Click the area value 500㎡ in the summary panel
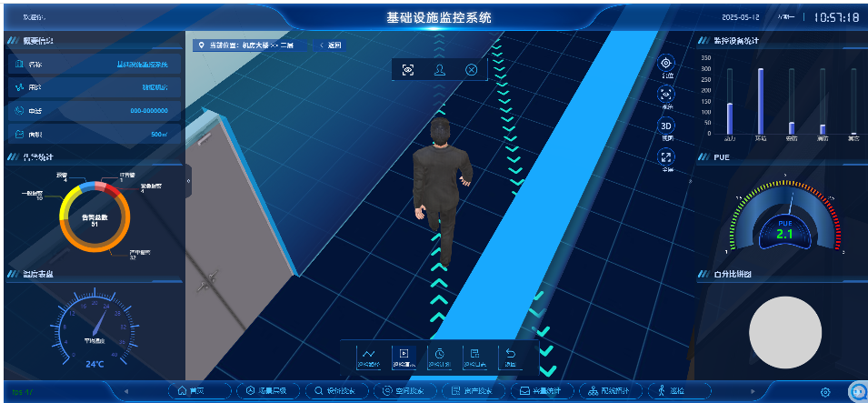Screen dimensions: 868x403 (x=159, y=134)
